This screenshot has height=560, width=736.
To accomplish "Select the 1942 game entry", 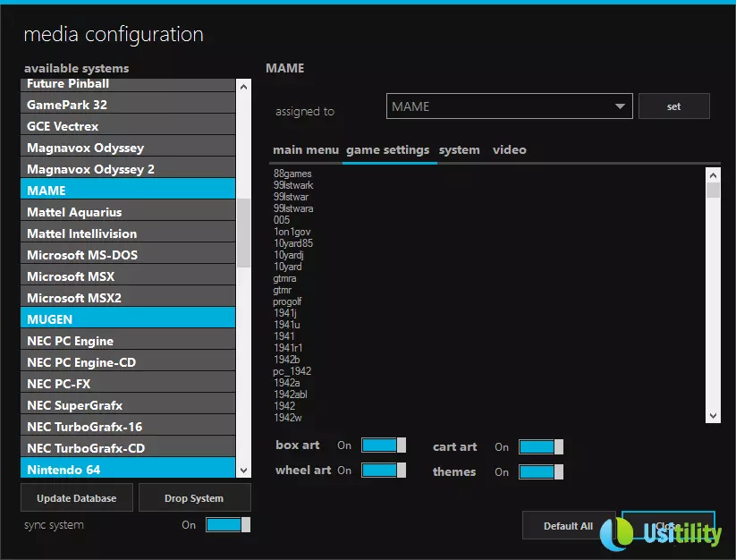I will (x=284, y=406).
